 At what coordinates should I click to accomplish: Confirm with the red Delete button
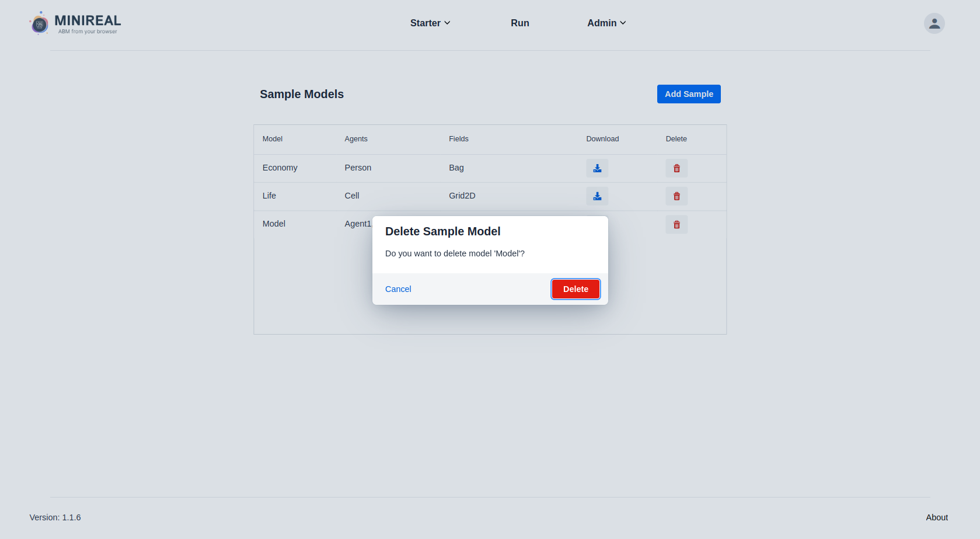[576, 289]
